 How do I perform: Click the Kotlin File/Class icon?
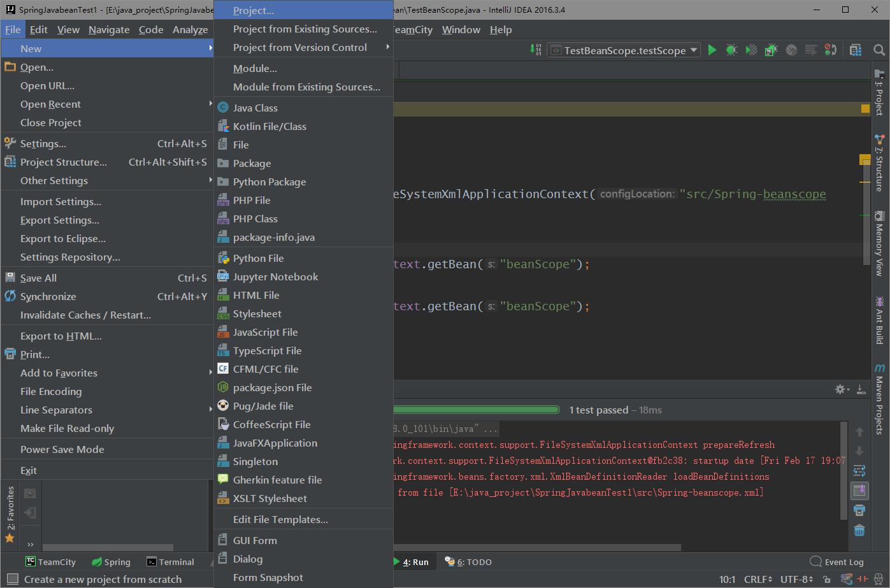(223, 126)
